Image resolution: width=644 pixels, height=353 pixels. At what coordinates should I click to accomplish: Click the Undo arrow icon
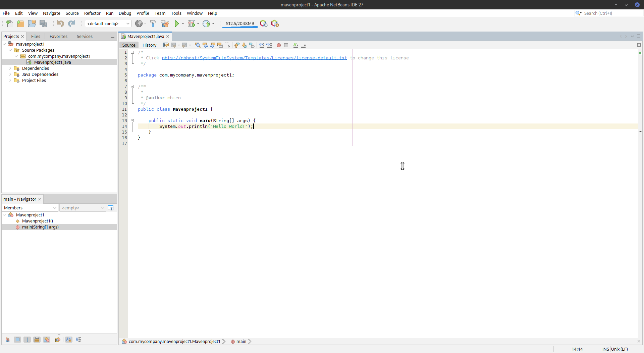point(60,23)
